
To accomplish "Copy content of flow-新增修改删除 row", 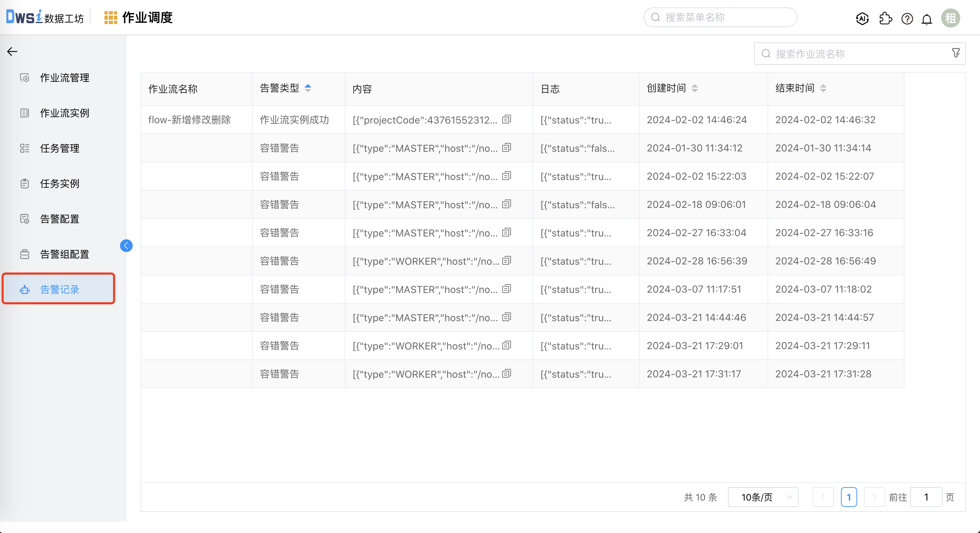I will (506, 119).
